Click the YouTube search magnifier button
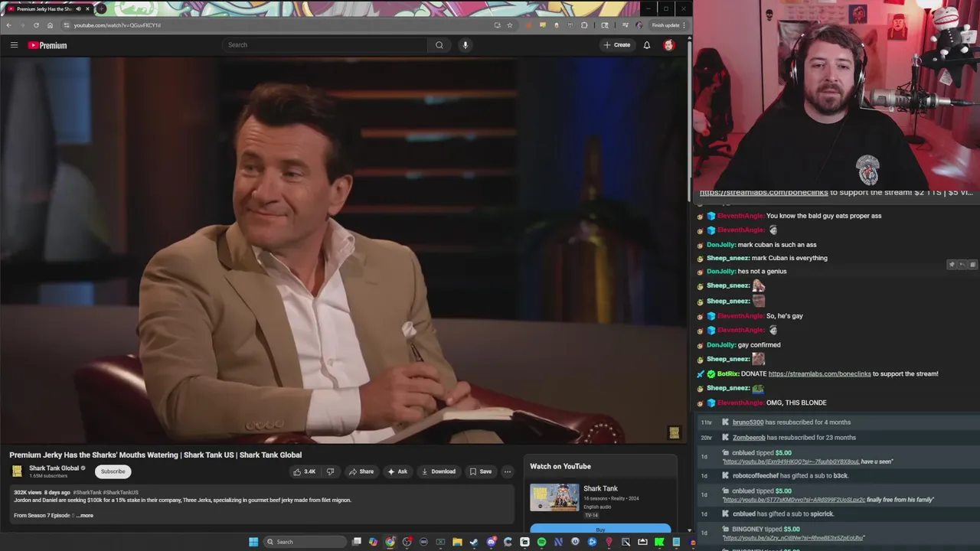Viewport: 980px width, 551px height. point(439,45)
